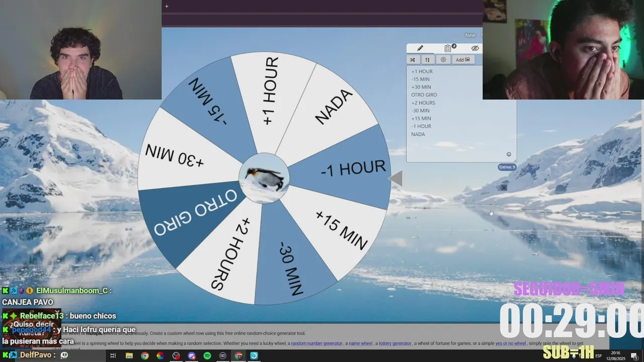The width and height of the screenshot is (644, 362).
Task: Click '+15 MIN' entry in list
Action: click(x=421, y=118)
